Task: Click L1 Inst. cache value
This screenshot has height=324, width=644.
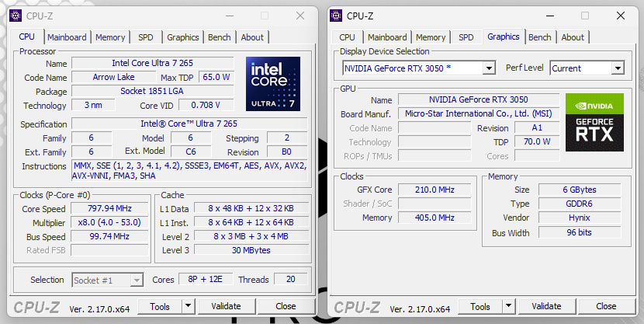Action: click(251, 222)
